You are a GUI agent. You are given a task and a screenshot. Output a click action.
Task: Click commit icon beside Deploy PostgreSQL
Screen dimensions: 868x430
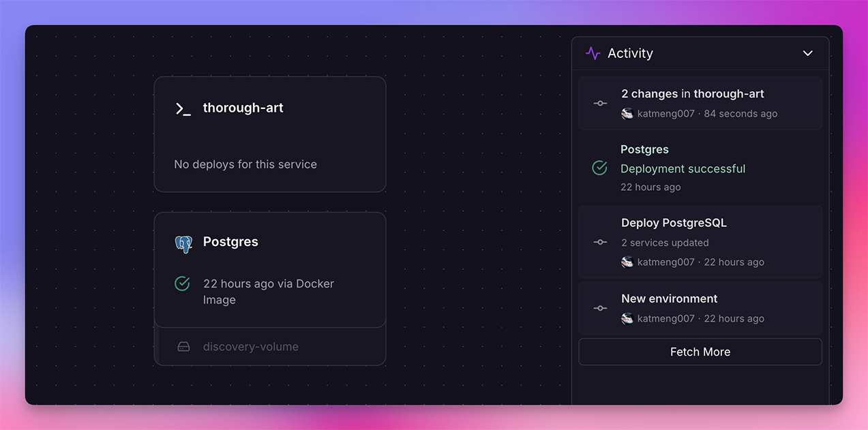[600, 242]
